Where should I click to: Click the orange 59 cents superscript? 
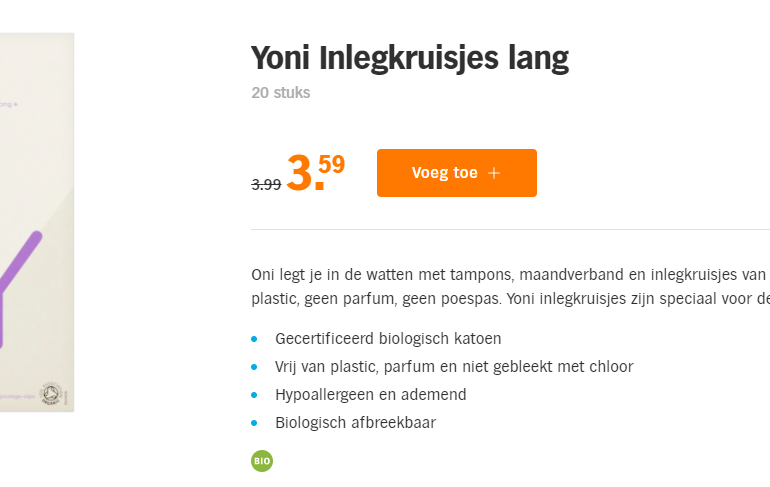click(x=332, y=163)
